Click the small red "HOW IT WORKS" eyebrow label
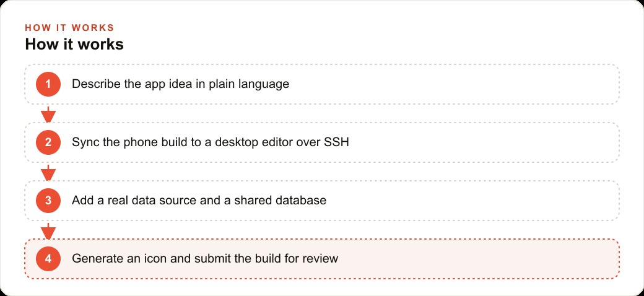644x296 pixels. tap(69, 27)
